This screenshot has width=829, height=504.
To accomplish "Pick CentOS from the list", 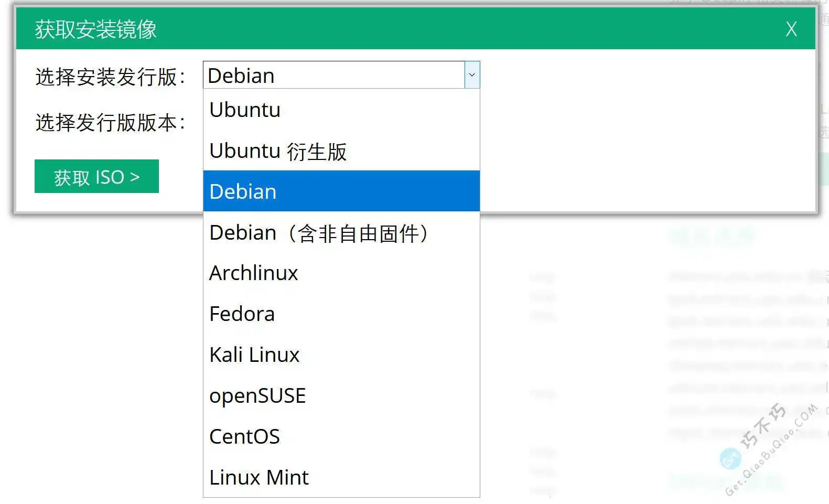I will (x=341, y=436).
